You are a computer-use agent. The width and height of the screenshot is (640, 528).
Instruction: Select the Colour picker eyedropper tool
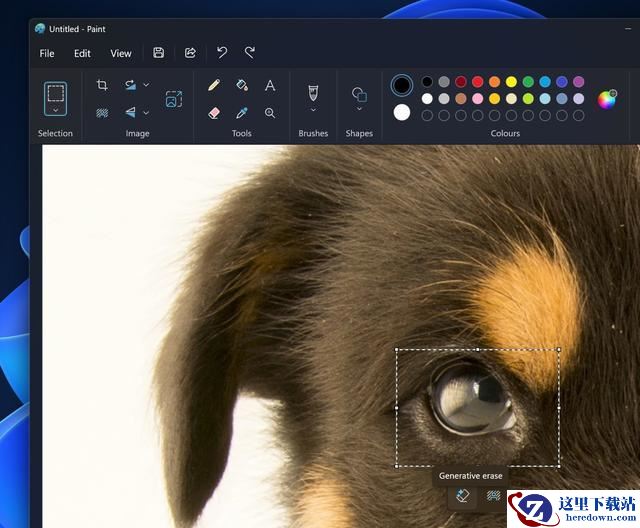click(242, 113)
